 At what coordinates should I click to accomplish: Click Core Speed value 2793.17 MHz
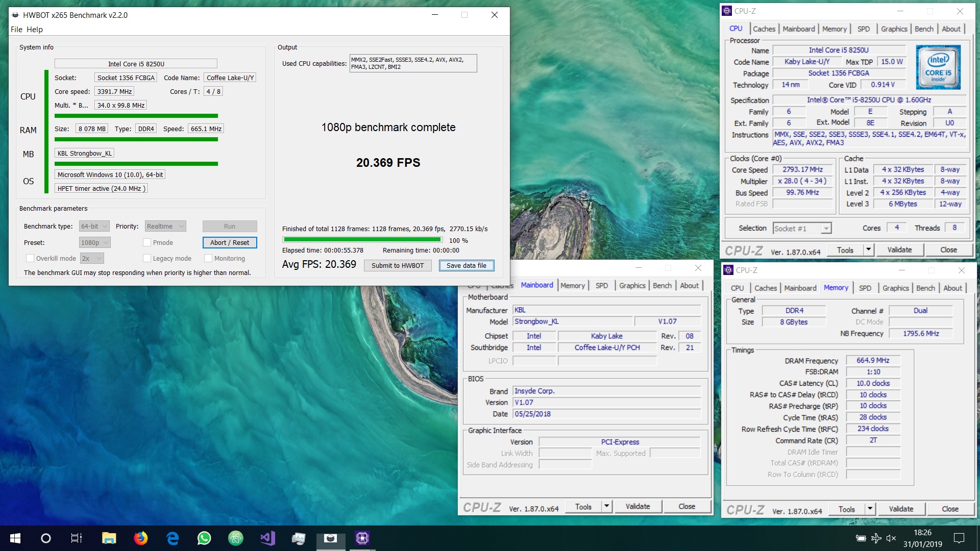click(x=802, y=169)
